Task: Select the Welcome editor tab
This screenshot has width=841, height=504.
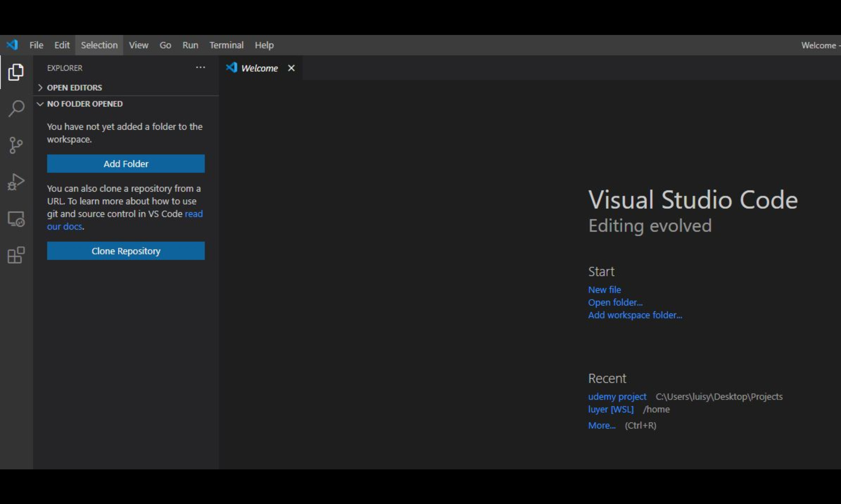Action: click(259, 68)
